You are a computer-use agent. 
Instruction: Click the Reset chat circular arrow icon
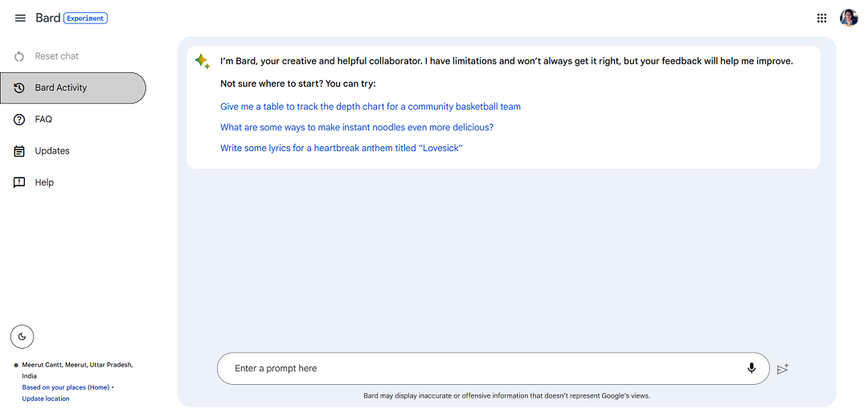[x=19, y=56]
